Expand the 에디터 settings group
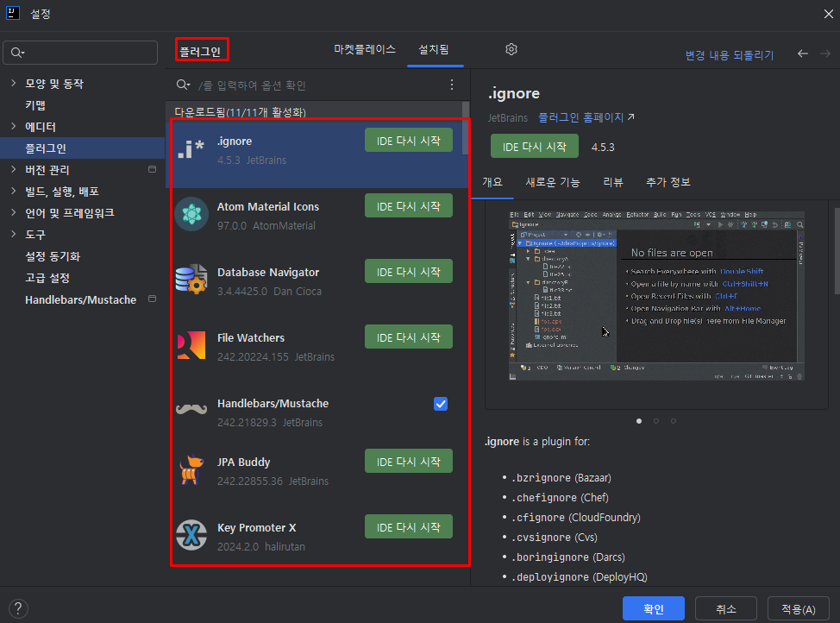Viewport: 840px width, 623px height. click(x=14, y=126)
